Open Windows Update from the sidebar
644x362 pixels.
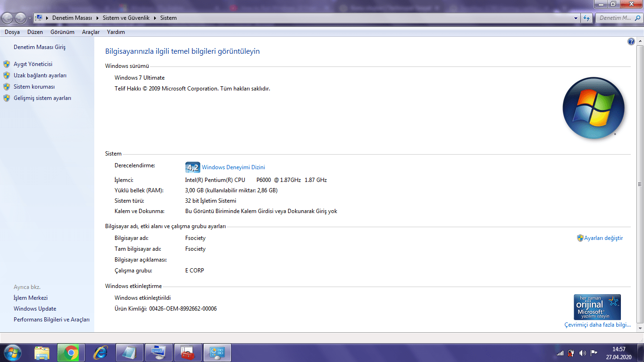(35, 309)
